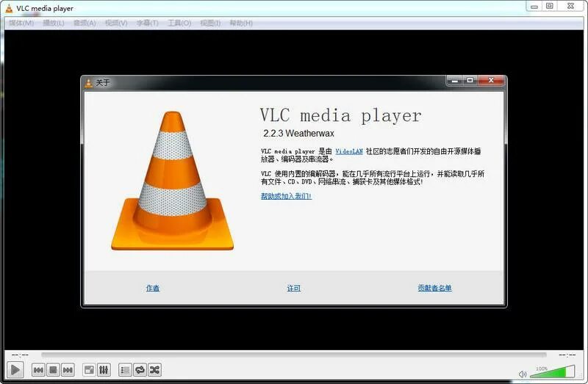The width and height of the screenshot is (588, 384).
Task: Seek within the playback progress bar
Action: [293, 355]
